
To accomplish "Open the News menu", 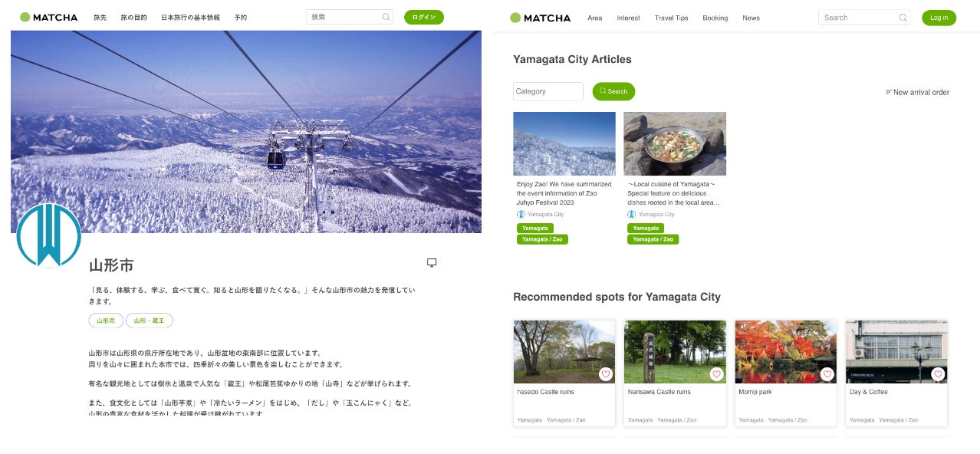I will 751,18.
